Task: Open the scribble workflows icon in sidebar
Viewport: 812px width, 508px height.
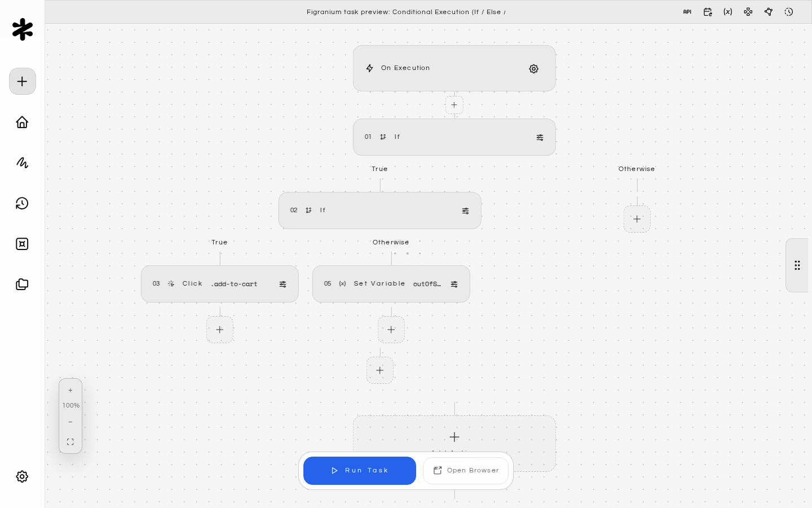Action: 22,163
